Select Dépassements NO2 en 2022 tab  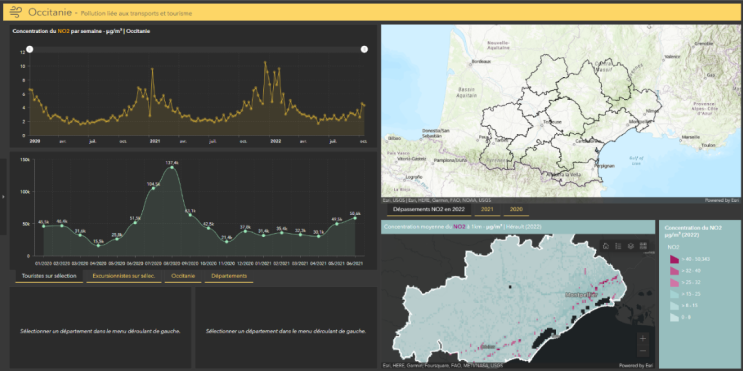point(429,209)
